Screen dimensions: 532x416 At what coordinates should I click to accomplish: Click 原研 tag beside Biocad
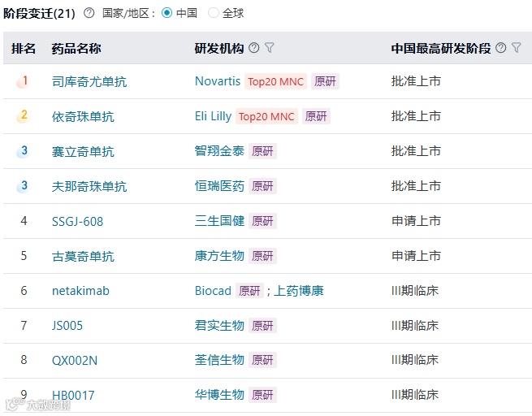click(x=249, y=291)
